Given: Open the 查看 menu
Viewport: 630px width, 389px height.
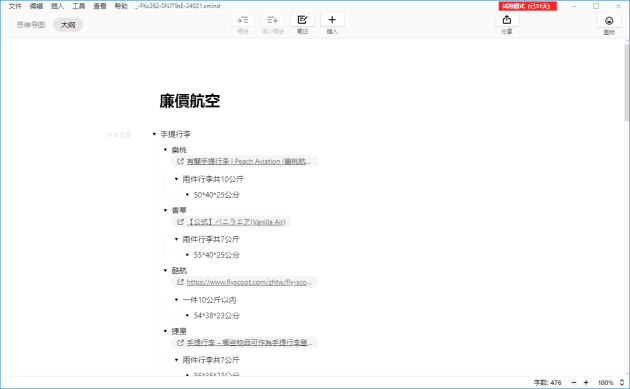Looking at the screenshot, I should click(x=100, y=6).
